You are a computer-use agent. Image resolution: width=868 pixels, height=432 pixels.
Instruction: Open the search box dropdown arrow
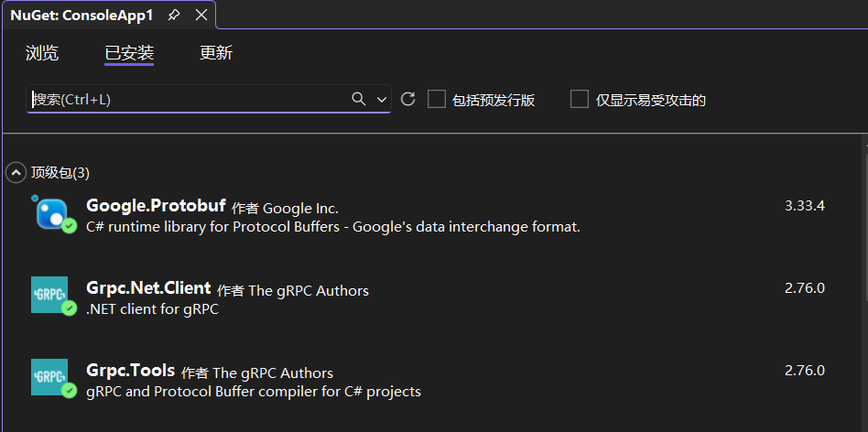click(382, 99)
